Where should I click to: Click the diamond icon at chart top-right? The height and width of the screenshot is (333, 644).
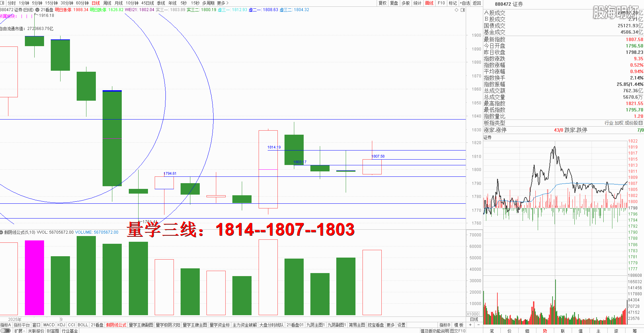457,10
